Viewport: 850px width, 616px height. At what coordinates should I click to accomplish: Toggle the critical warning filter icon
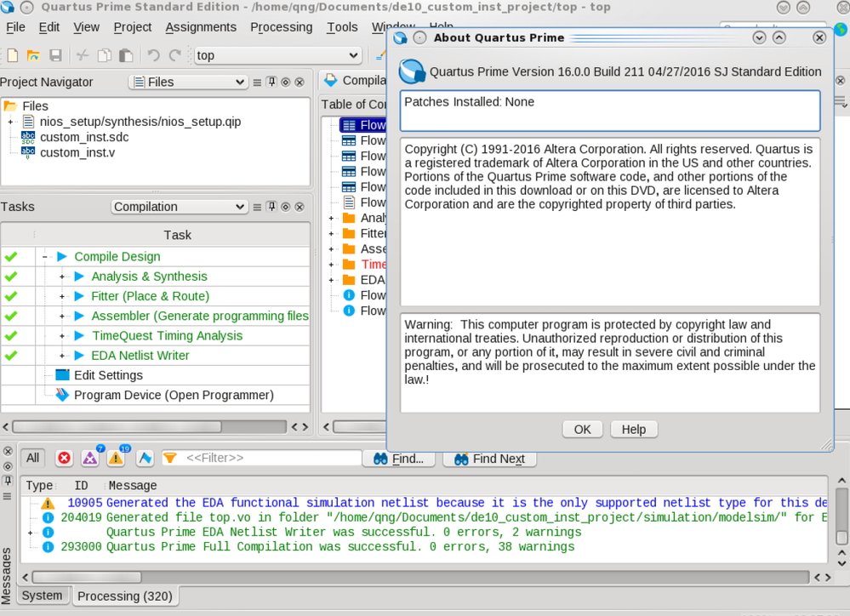90,459
